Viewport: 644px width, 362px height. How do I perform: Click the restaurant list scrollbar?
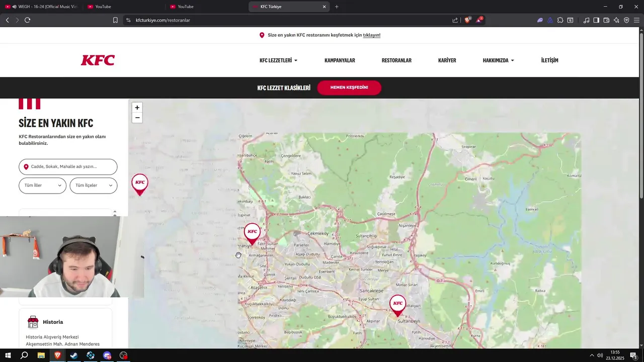click(115, 213)
